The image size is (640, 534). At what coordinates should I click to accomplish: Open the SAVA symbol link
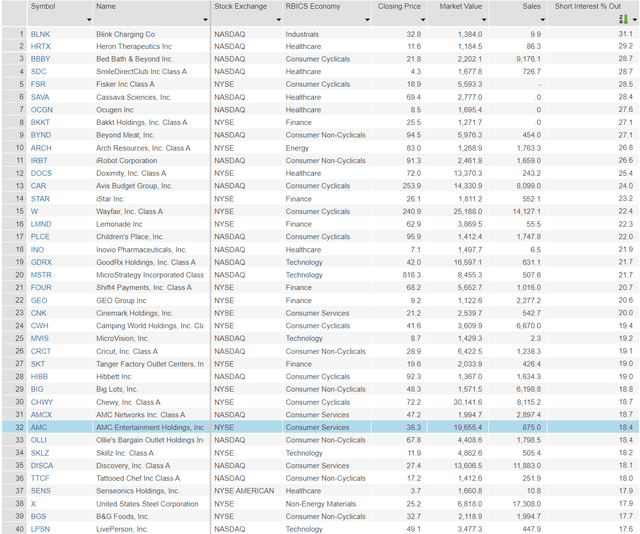40,97
